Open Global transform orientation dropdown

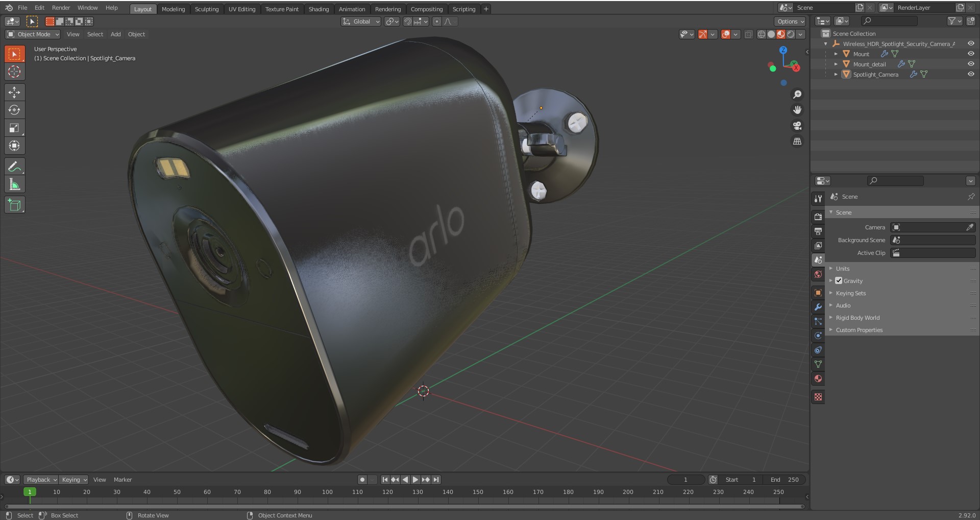361,21
